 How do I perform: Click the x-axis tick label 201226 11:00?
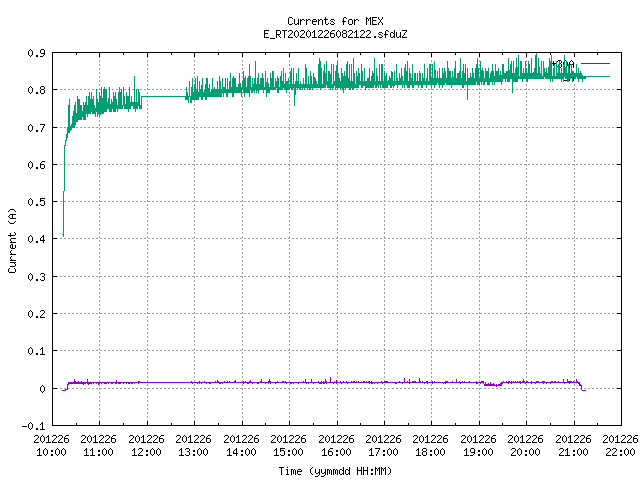[98, 446]
